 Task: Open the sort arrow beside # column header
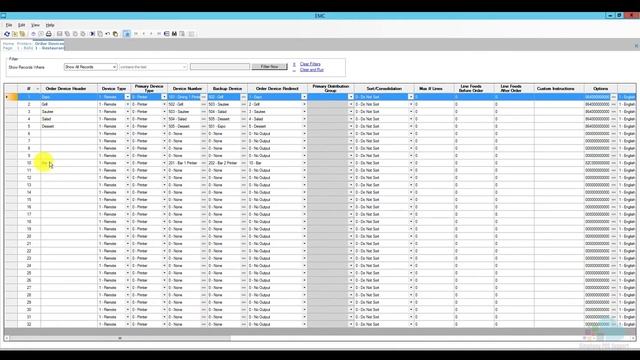coord(38,89)
